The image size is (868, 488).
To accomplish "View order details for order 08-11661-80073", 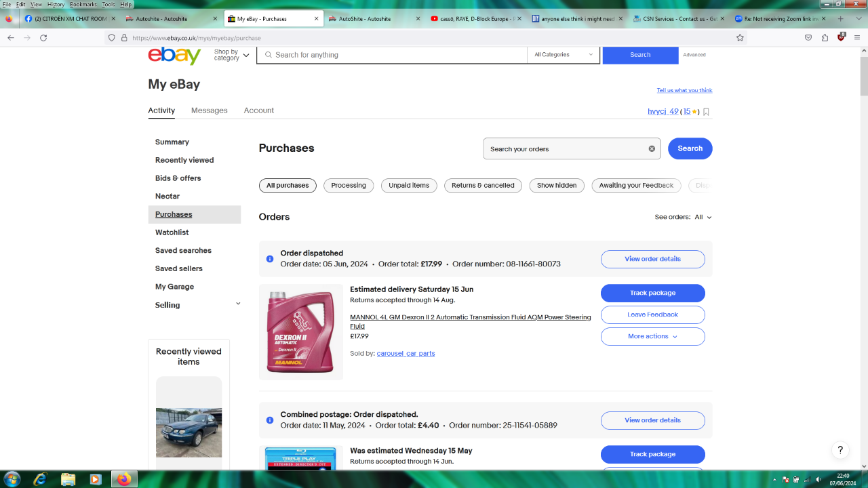I will pos(652,259).
